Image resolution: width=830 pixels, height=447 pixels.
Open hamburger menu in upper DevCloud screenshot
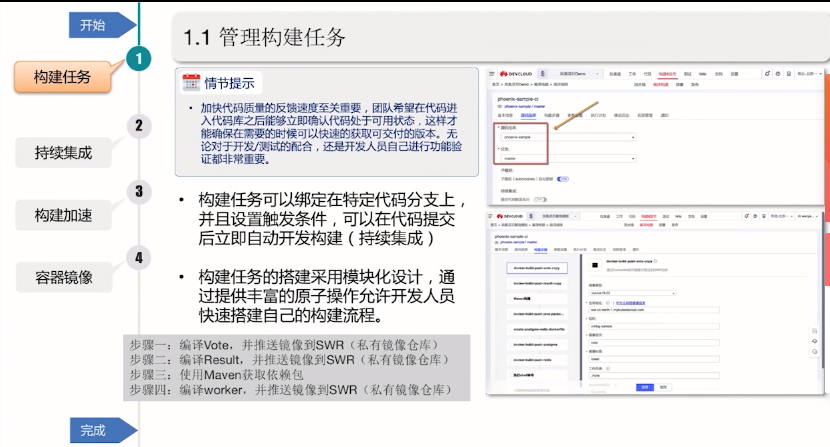[x=492, y=74]
